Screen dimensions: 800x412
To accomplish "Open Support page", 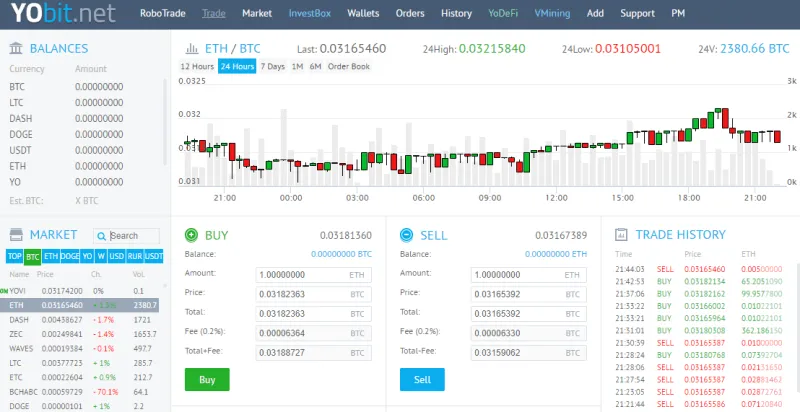I will click(637, 13).
